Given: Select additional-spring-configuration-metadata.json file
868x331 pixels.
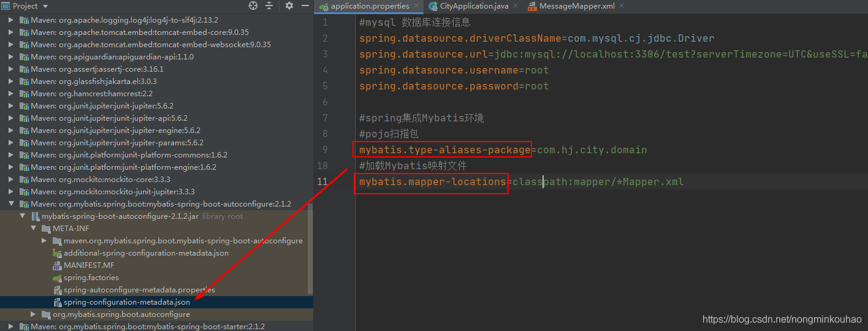Looking at the screenshot, I should pyautogui.click(x=146, y=253).
